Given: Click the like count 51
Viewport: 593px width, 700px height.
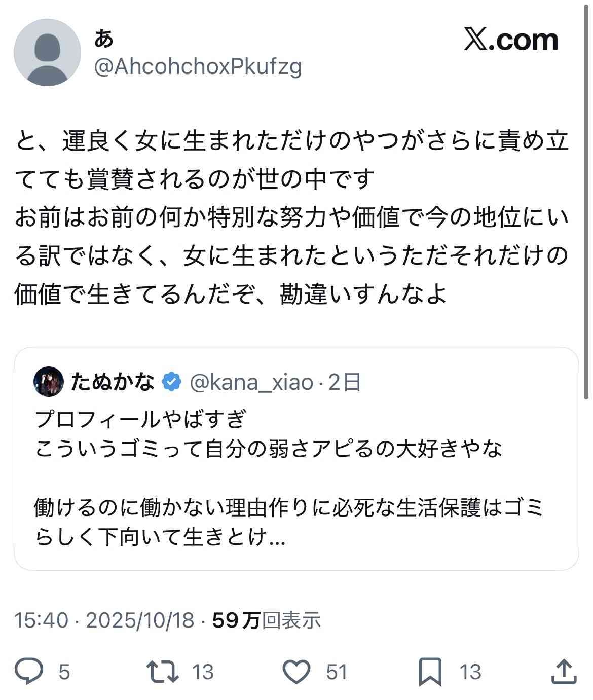Looking at the screenshot, I should 337,672.
